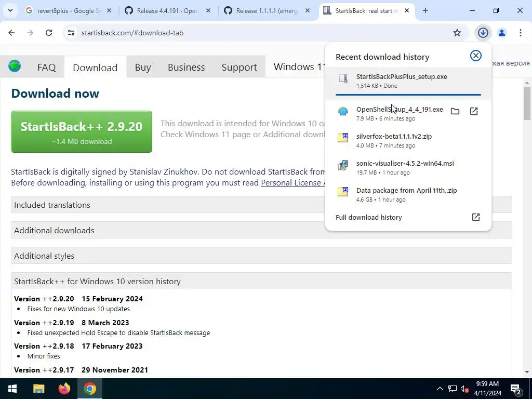The width and height of the screenshot is (532, 399).
Task: Click Full download history link
Action: 368,217
